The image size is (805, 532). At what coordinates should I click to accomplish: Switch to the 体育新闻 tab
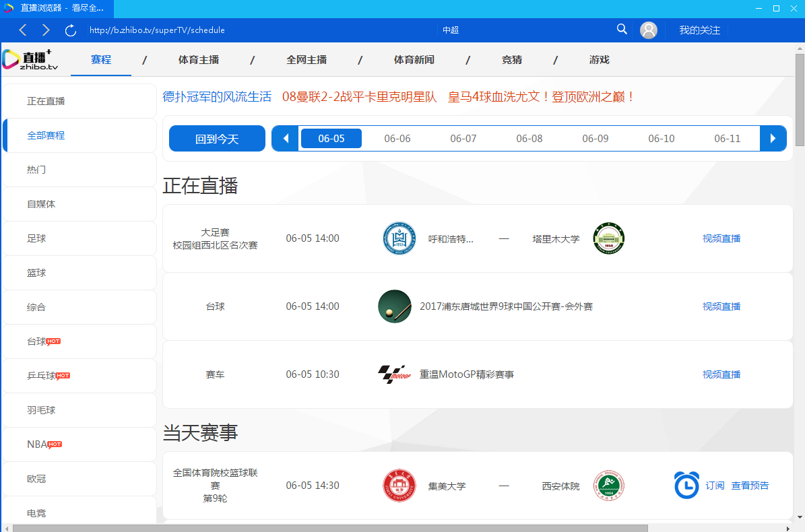point(414,60)
